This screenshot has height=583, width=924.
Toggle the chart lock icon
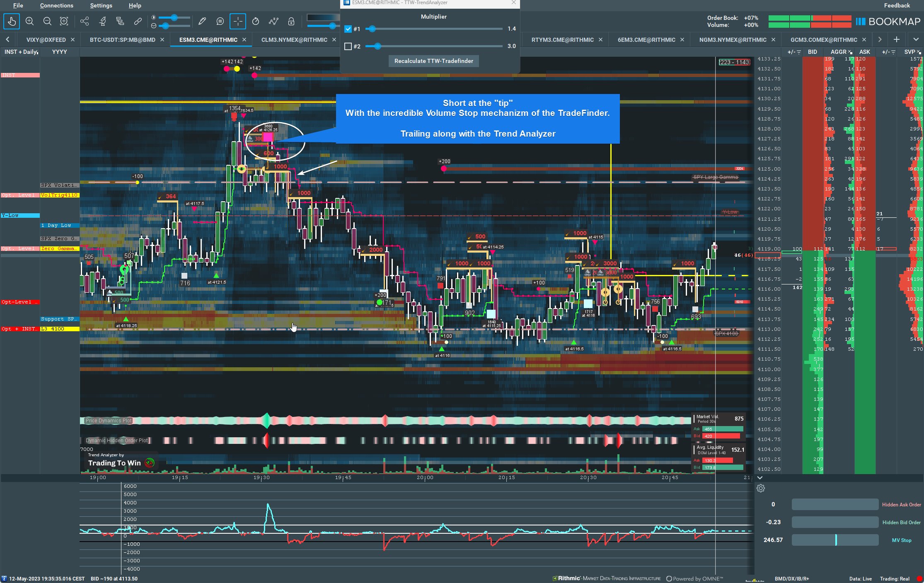[291, 21]
